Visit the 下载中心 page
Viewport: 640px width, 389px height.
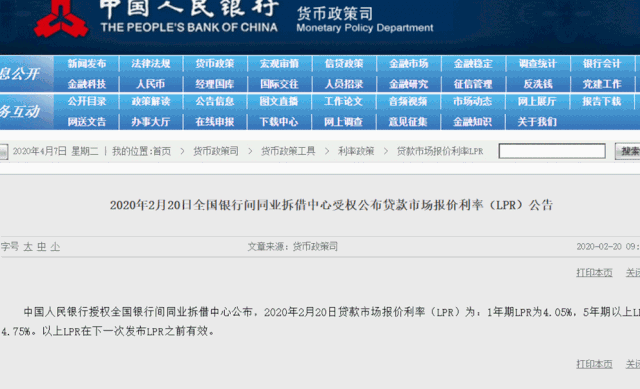279,122
